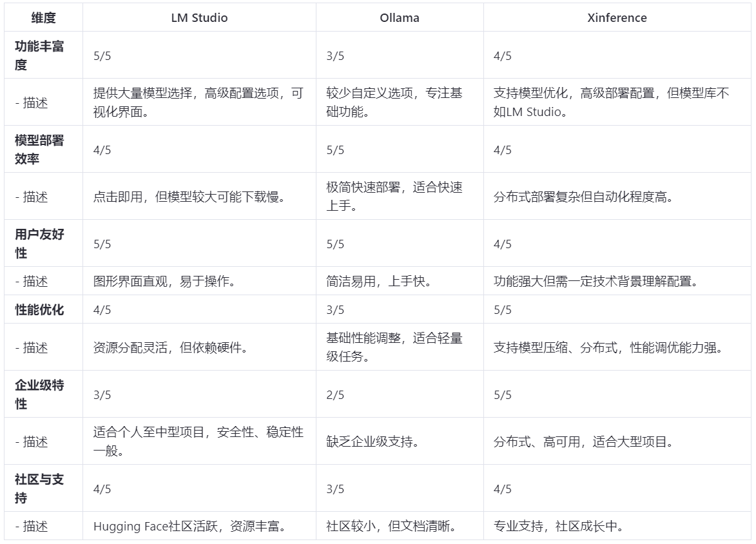Click the 描述 label beside 图形界面直观
The width and height of the screenshot is (756, 544).
point(32,281)
